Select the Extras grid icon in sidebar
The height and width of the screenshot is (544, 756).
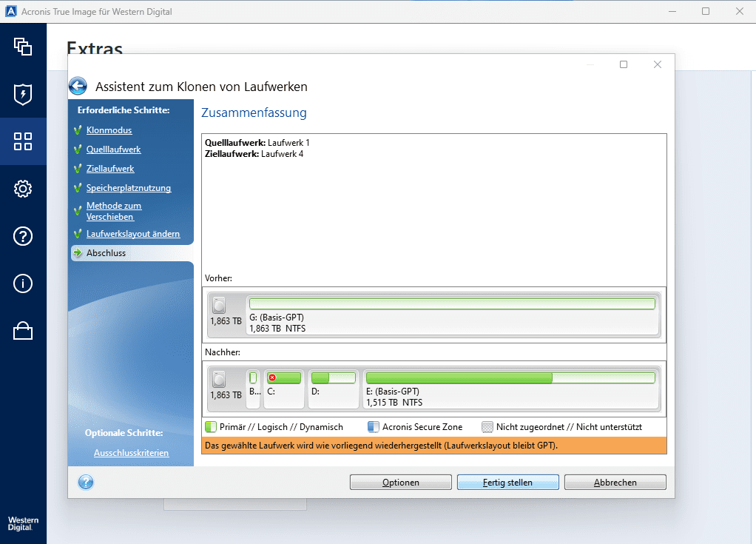pyautogui.click(x=23, y=141)
